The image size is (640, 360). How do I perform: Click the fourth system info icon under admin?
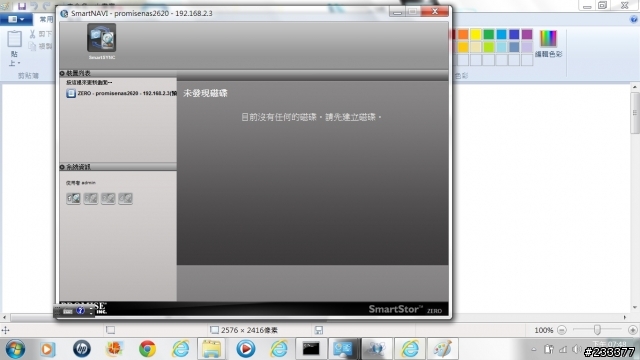(125, 198)
